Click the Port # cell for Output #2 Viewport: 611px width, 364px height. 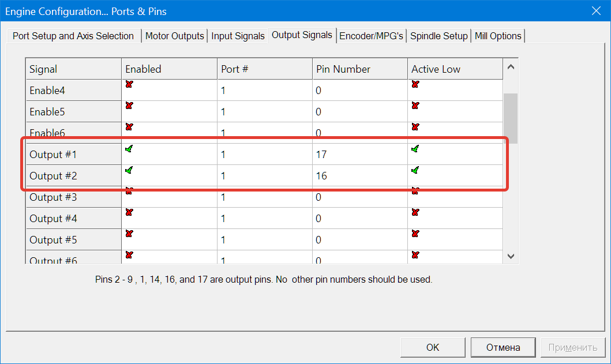[x=264, y=176]
